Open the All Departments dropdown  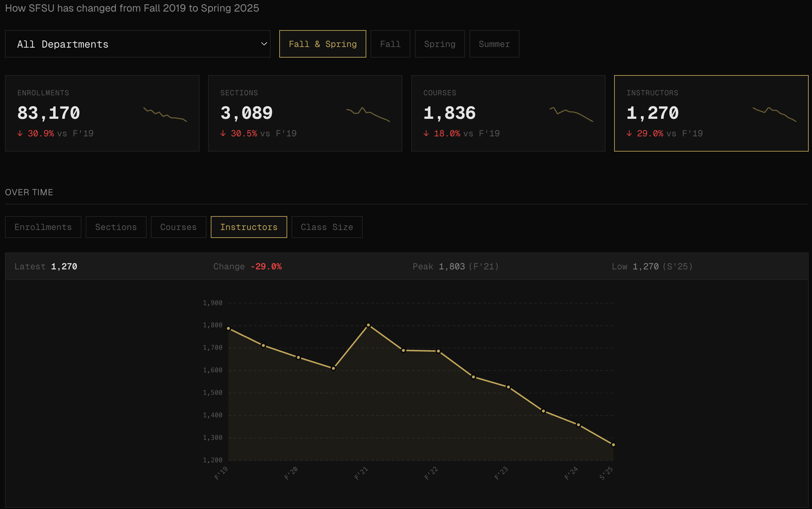137,44
